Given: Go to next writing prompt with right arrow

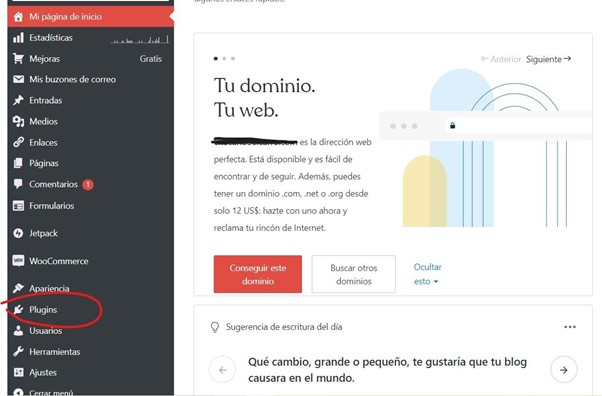Looking at the screenshot, I should click(x=564, y=369).
